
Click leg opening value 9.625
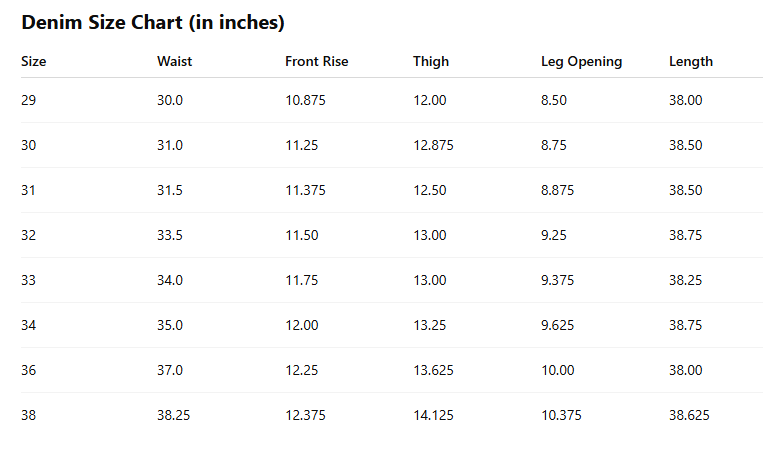click(x=557, y=325)
